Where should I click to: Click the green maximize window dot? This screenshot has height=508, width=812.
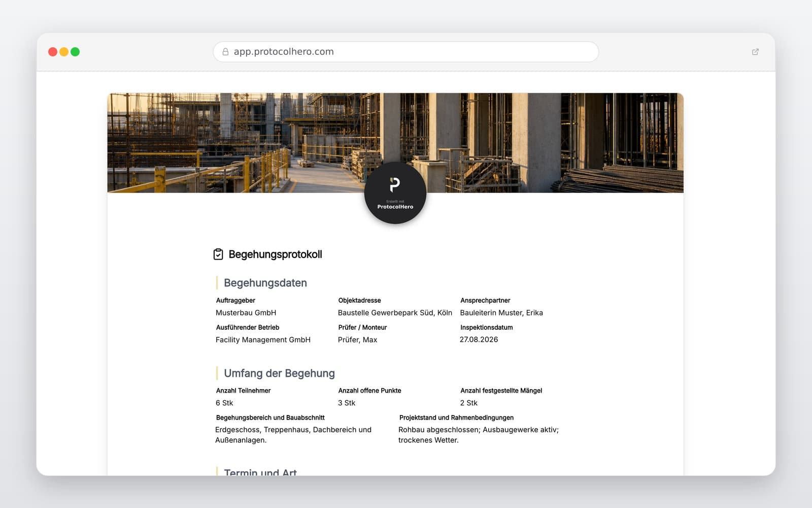(x=75, y=52)
